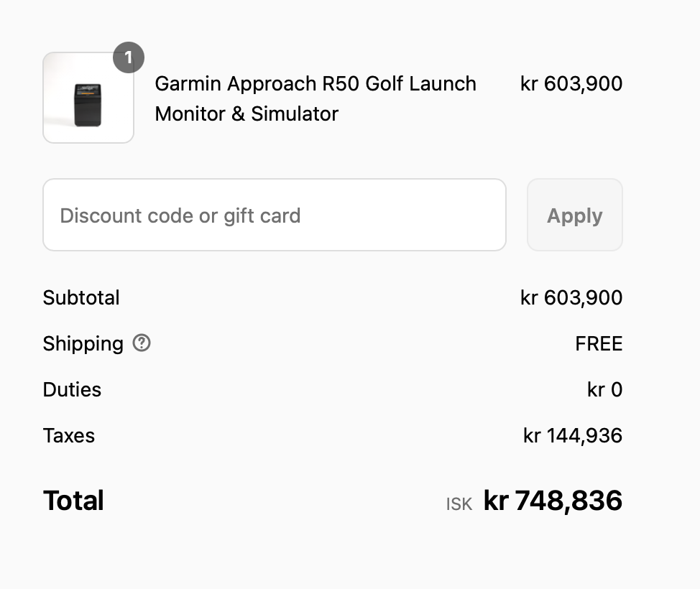The width and height of the screenshot is (700, 589).
Task: Click the kr 603,900 item price
Action: [x=571, y=83]
